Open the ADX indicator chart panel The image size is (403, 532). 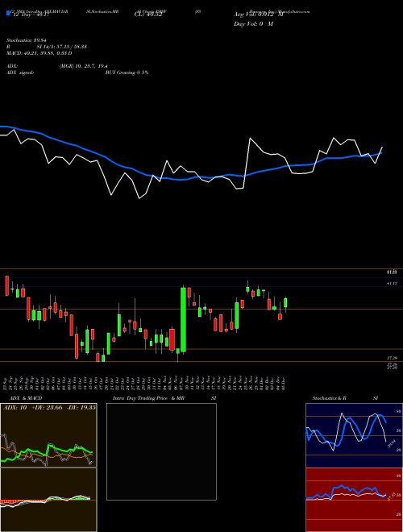(48, 435)
